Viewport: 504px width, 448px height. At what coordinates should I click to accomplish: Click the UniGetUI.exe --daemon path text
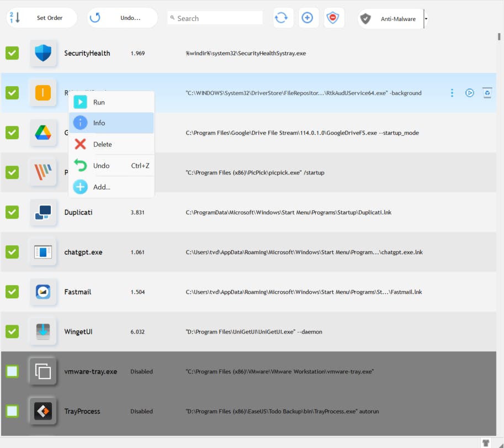click(x=253, y=332)
